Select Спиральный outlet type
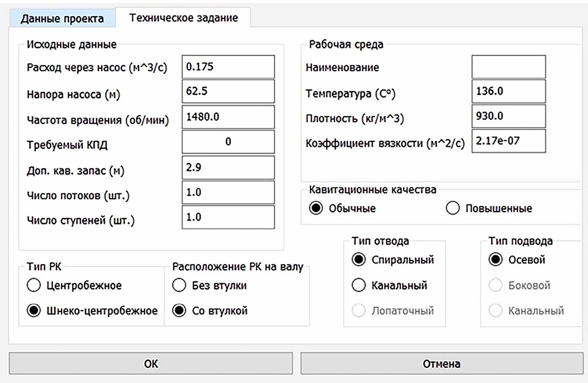 [x=359, y=260]
